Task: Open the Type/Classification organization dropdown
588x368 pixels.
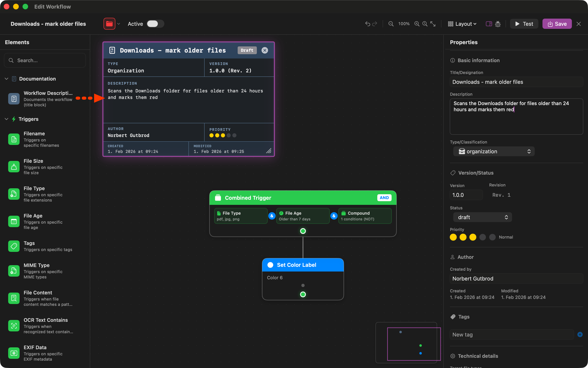Action: tap(494, 151)
